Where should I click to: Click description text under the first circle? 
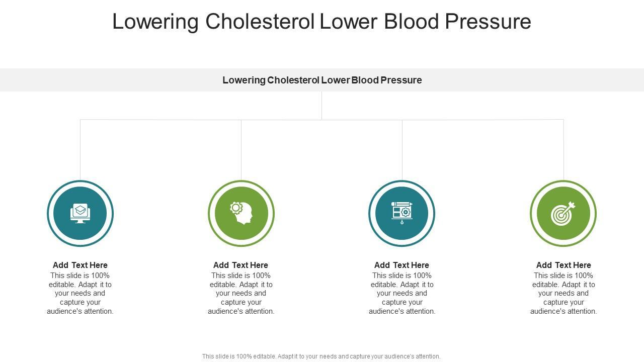click(80, 293)
